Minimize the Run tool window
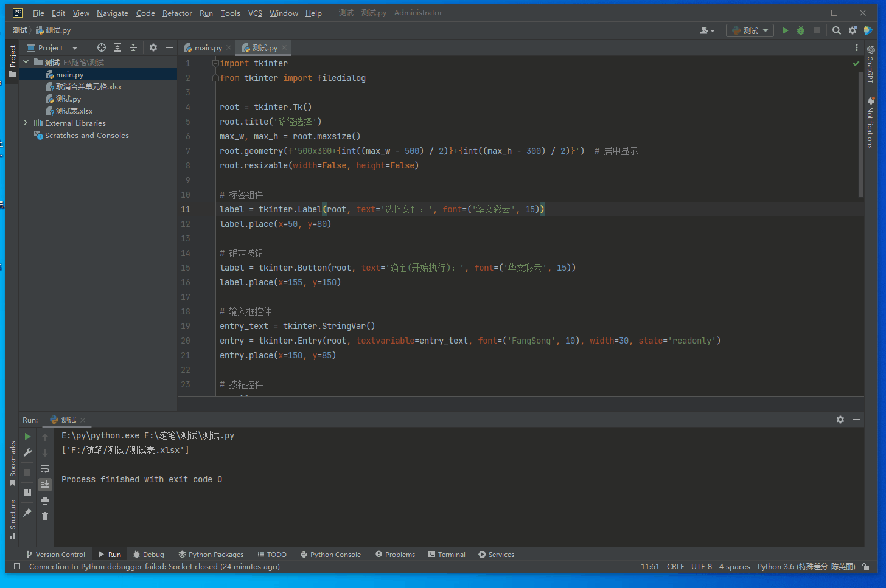The image size is (886, 588). (x=856, y=420)
